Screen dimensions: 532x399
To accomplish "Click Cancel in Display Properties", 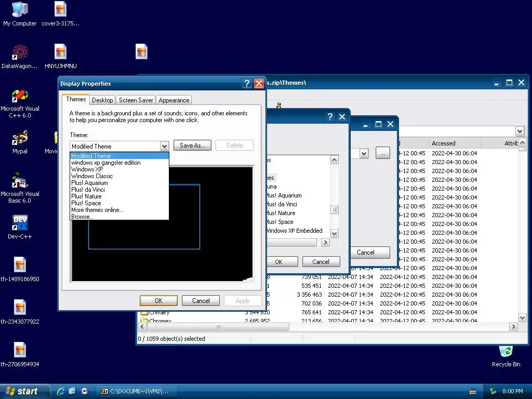I will [201, 301].
